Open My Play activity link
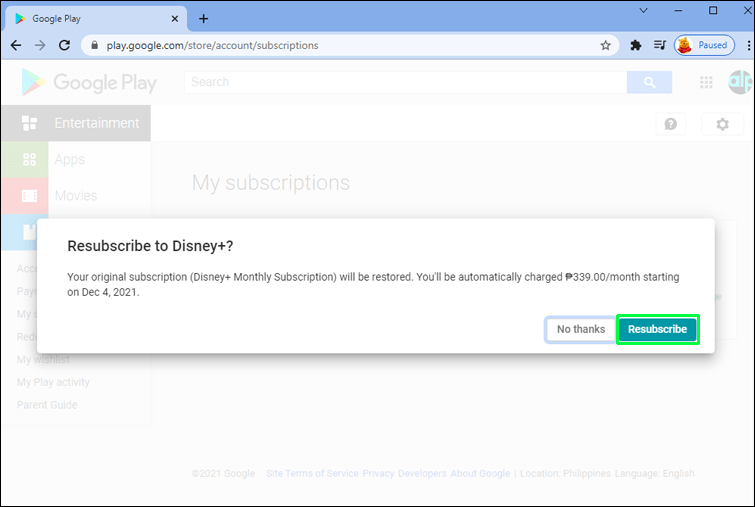 [x=53, y=382]
